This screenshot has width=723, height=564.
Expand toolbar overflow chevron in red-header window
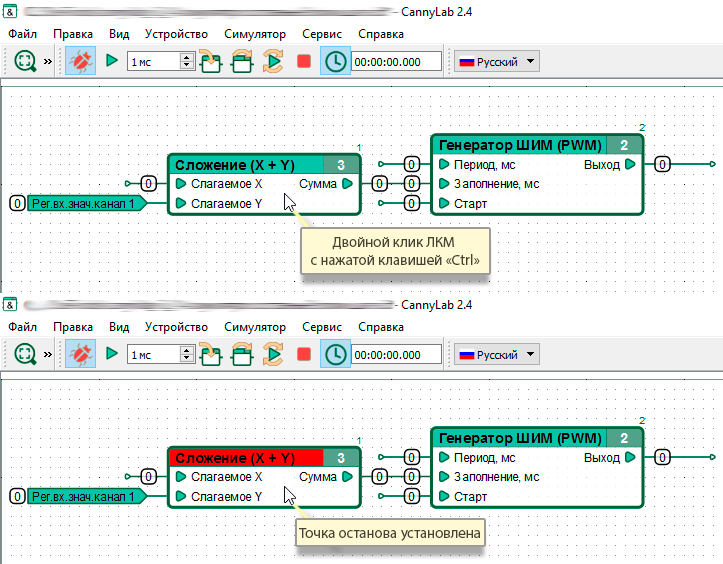pyautogui.click(x=48, y=354)
